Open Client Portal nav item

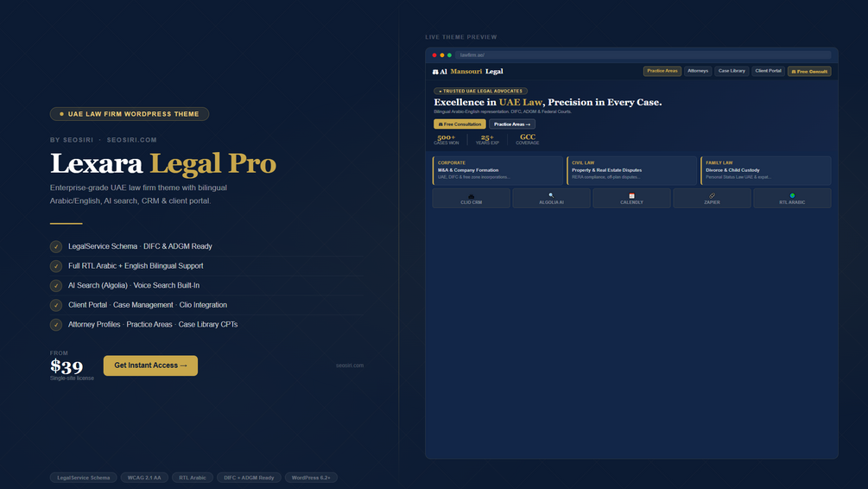click(x=768, y=71)
